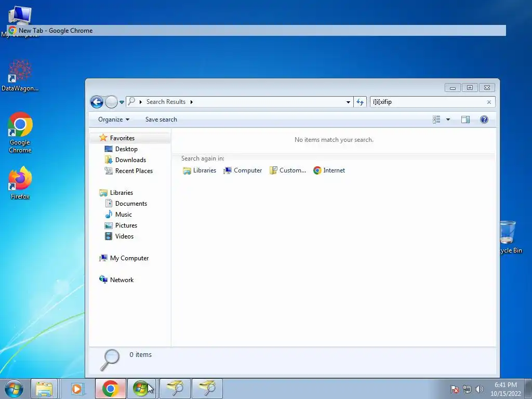The height and width of the screenshot is (399, 532).
Task: Select the My Computer desktop icon
Action: [20, 15]
